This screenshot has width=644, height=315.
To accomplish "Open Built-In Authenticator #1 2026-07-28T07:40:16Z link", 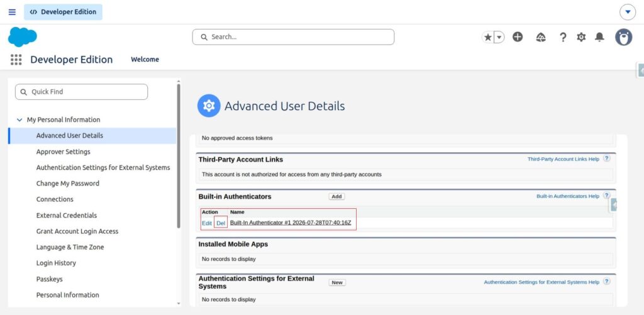I will point(291,223).
